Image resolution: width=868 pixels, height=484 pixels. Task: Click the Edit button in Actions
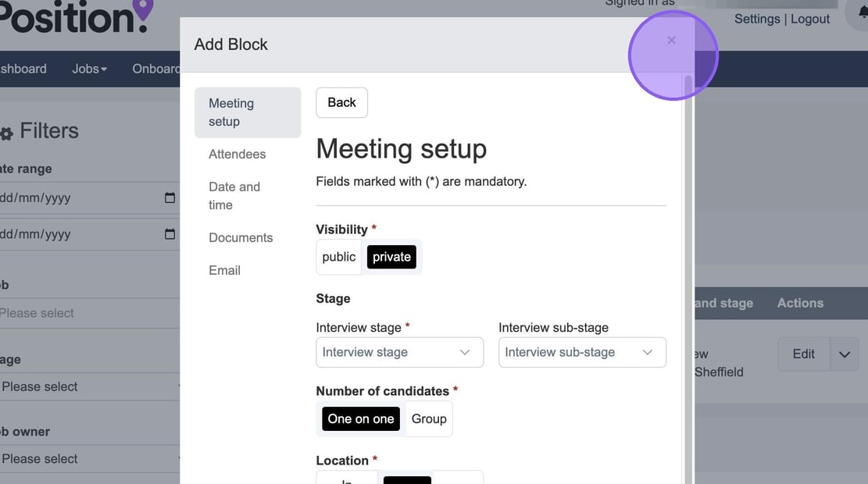click(x=803, y=354)
